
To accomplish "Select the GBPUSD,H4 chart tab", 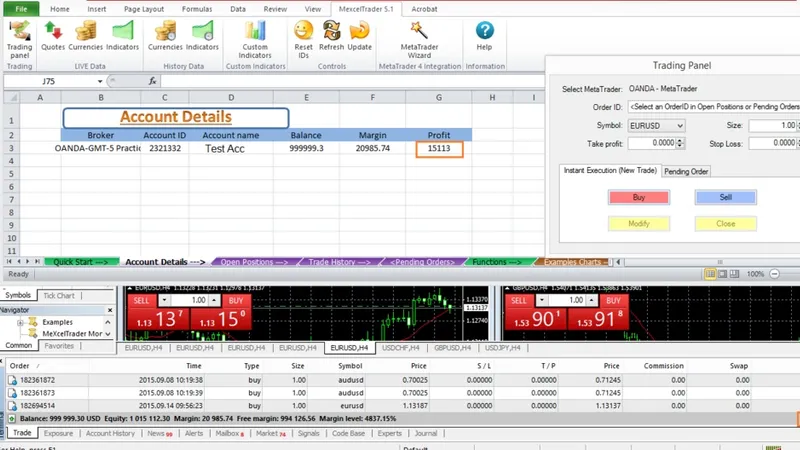I will click(x=453, y=348).
